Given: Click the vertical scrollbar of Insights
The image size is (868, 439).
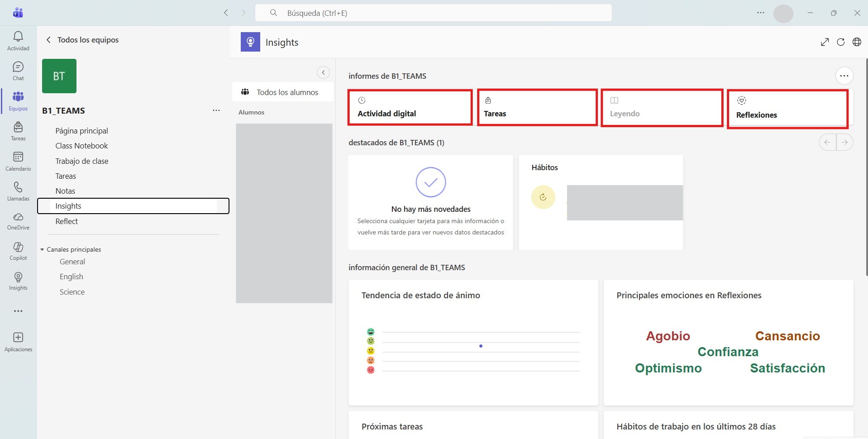Looking at the screenshot, I should pyautogui.click(x=866, y=167).
